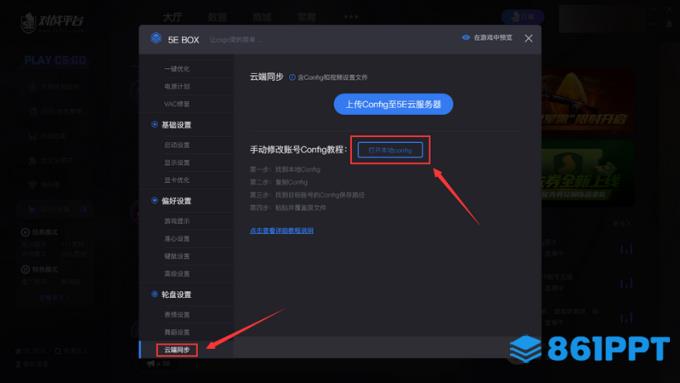
Task: Expand the 偏好设置 section
Action: point(177,201)
